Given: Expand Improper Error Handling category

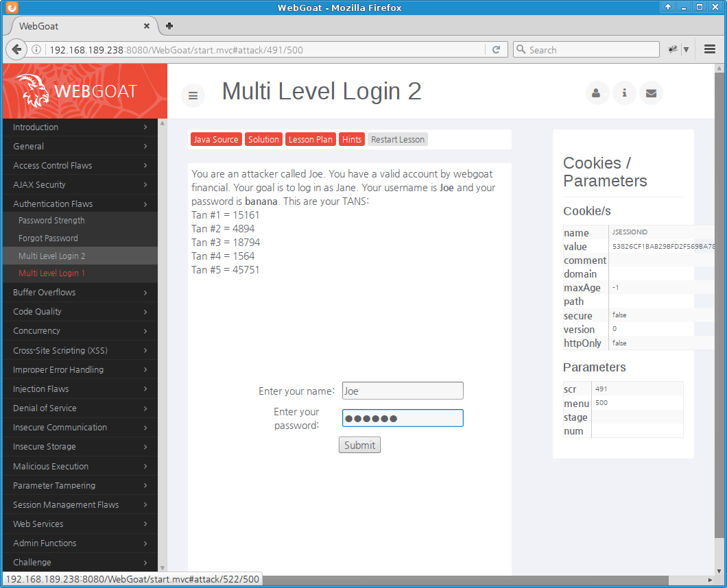Looking at the screenshot, I should point(80,370).
